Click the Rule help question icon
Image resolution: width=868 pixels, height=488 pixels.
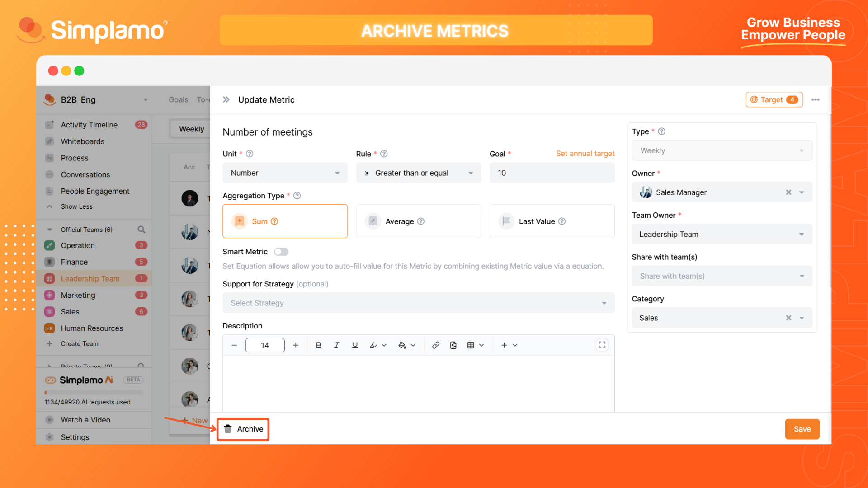point(384,154)
